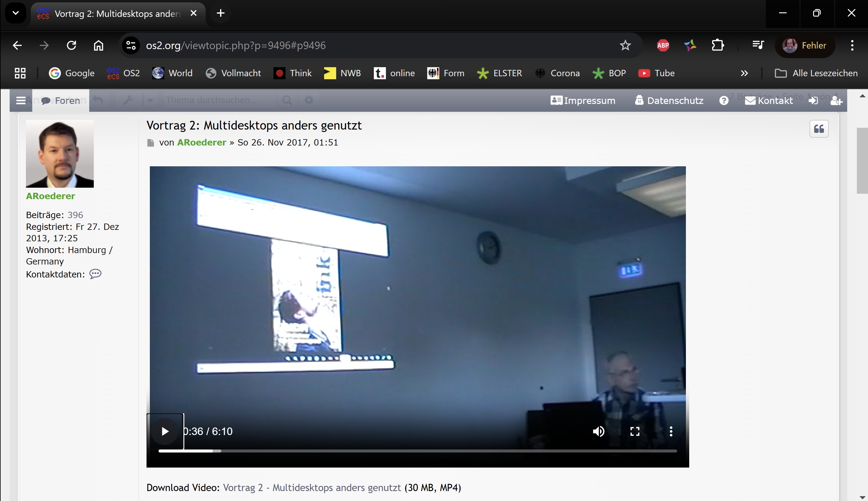Open the NWB bookmark

point(342,73)
